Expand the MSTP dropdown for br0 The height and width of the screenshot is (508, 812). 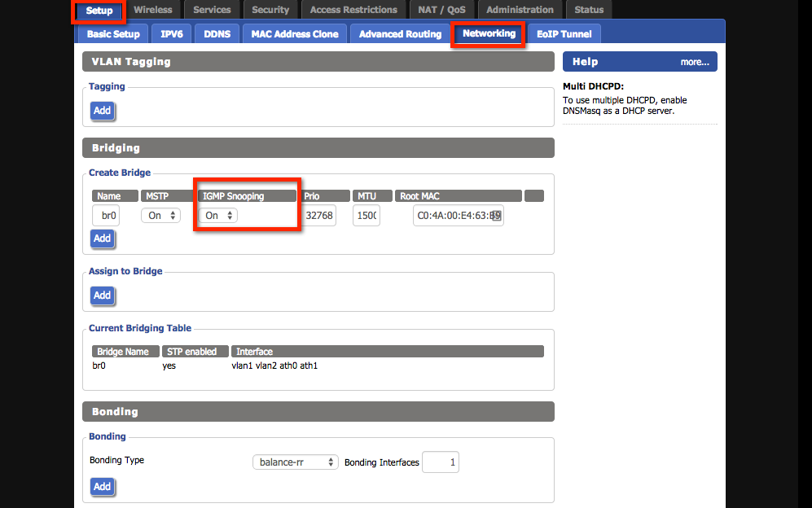pos(160,216)
